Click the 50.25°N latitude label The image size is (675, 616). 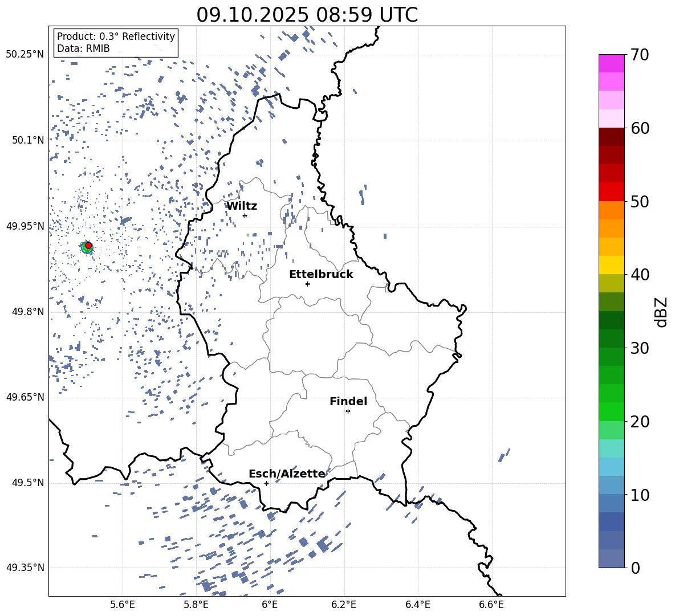[25, 55]
